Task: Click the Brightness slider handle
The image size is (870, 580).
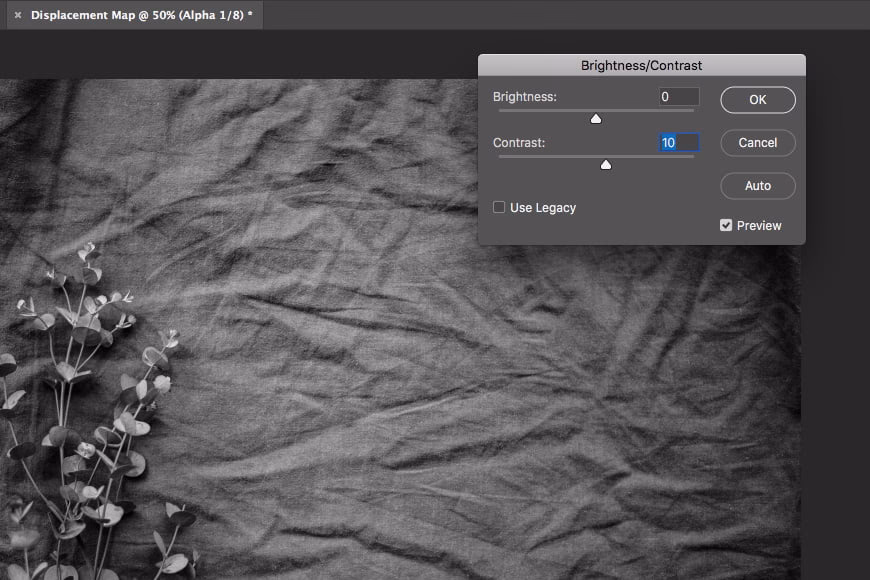Action: tap(596, 118)
